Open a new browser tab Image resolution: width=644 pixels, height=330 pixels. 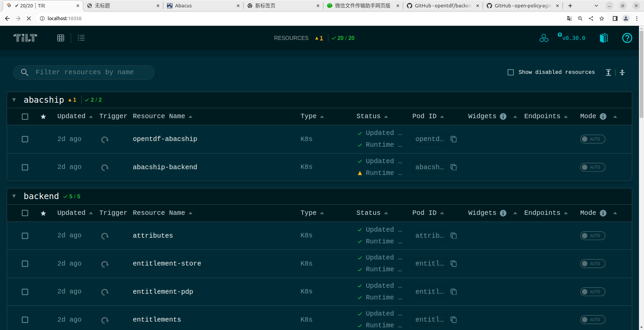pos(570,6)
